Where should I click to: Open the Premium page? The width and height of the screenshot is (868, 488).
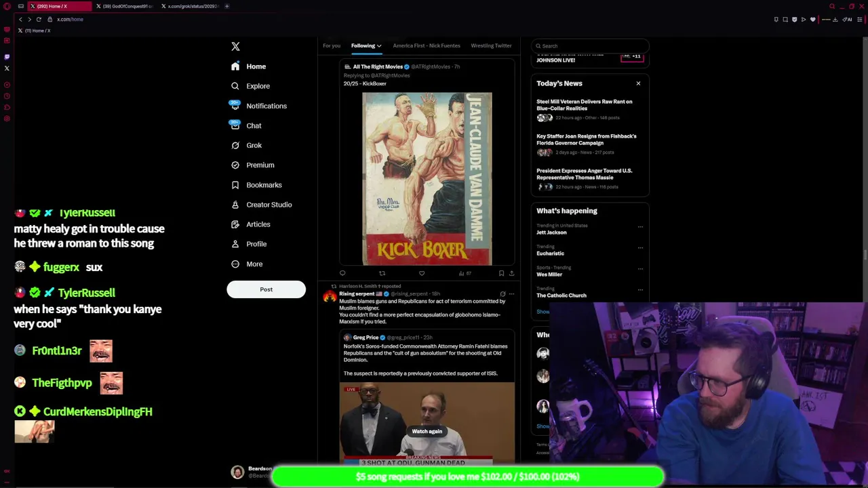(x=252, y=165)
